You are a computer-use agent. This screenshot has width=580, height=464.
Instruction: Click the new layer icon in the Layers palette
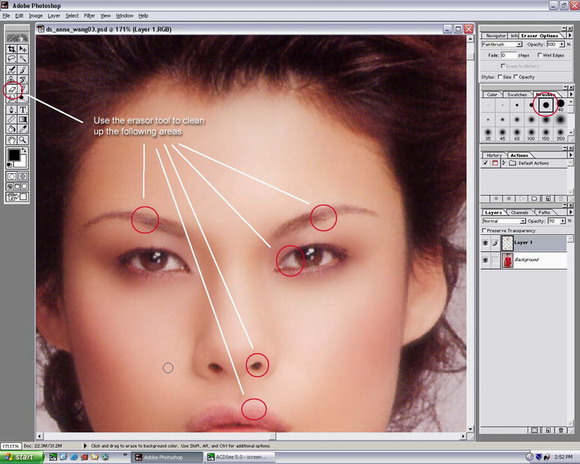click(x=548, y=430)
